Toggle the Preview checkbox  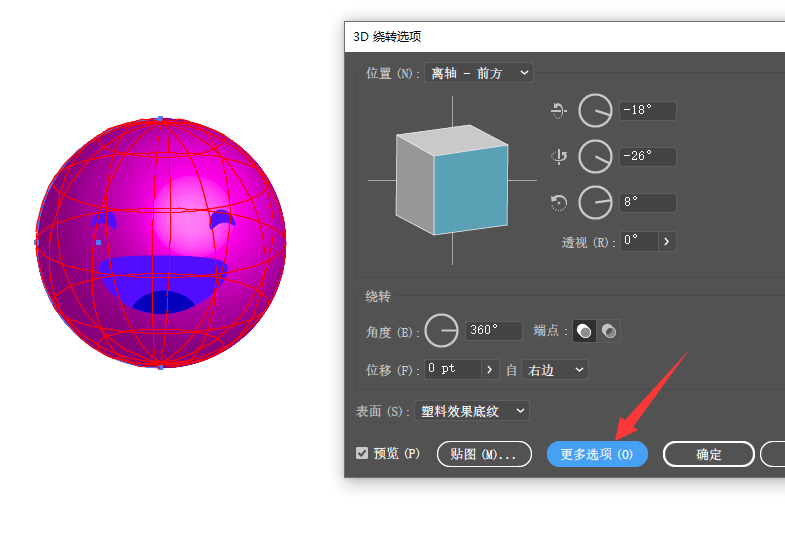pos(362,453)
